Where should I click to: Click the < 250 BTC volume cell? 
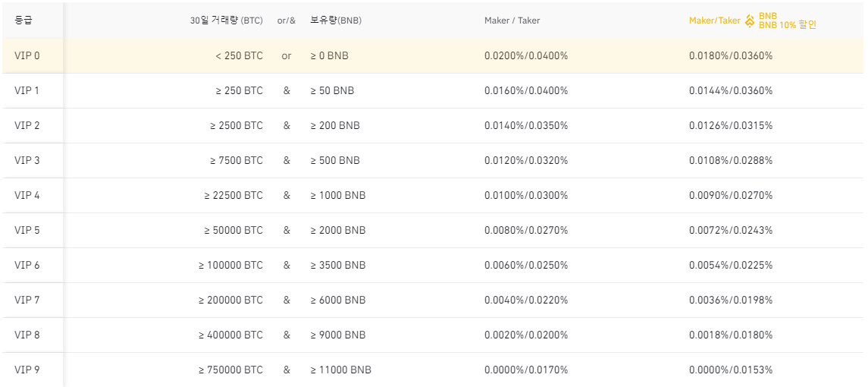pyautogui.click(x=239, y=55)
